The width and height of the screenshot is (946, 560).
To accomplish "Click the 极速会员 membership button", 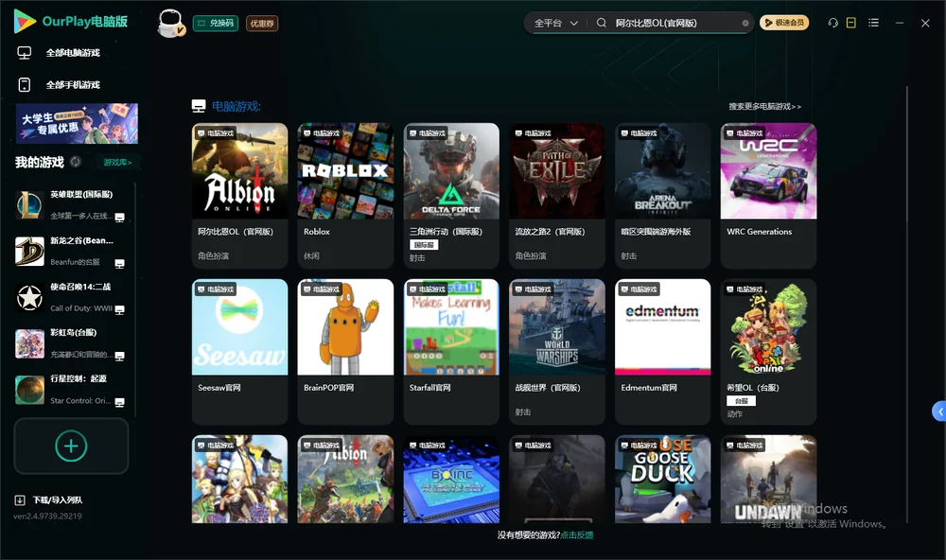I will [x=784, y=23].
